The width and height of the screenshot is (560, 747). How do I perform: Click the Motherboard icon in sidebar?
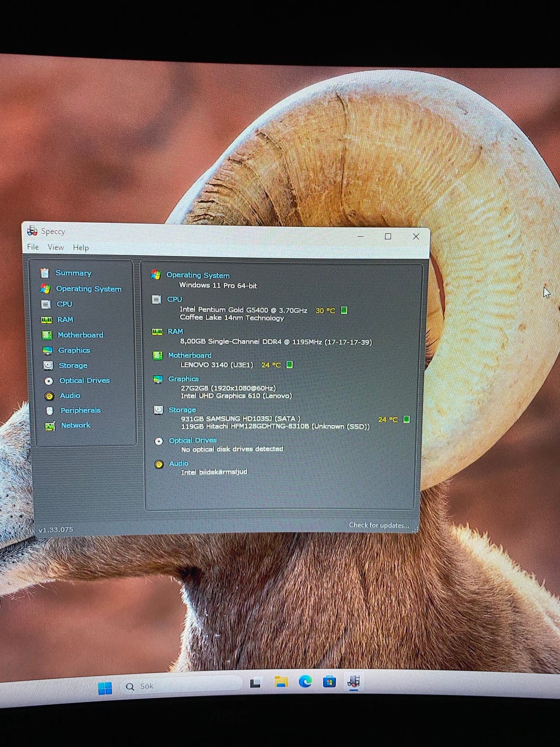(47, 335)
